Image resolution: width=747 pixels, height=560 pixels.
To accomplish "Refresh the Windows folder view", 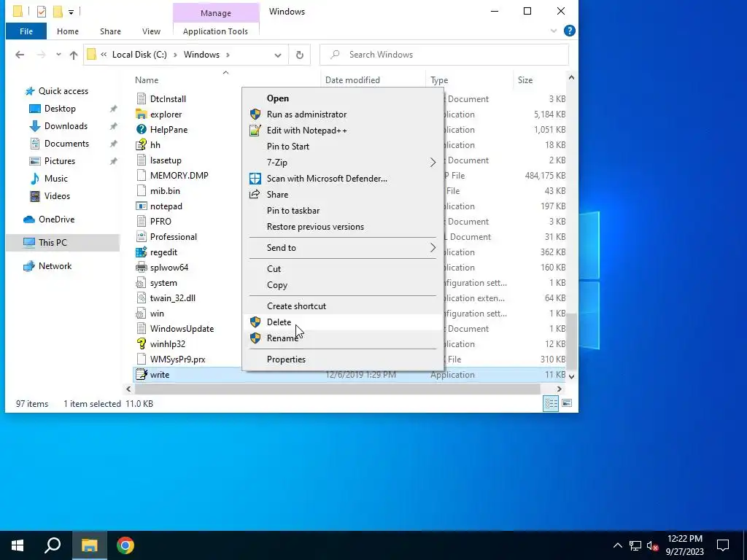I will pos(300,55).
